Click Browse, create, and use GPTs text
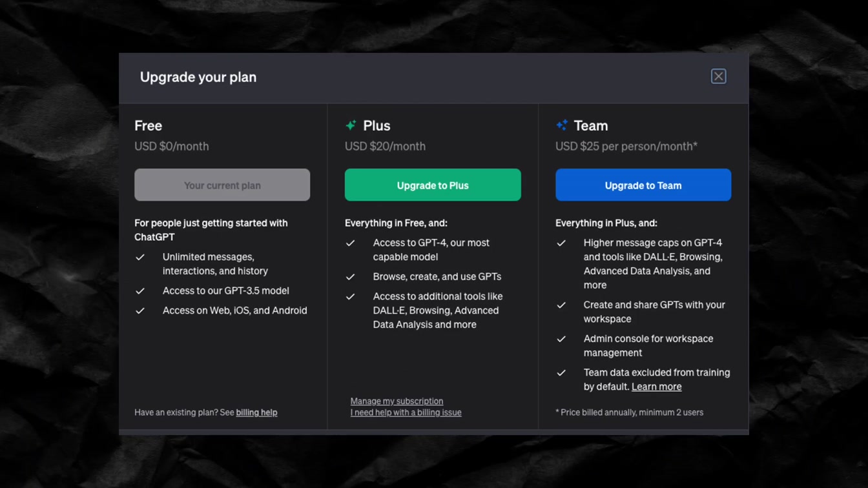Image resolution: width=868 pixels, height=488 pixels. pyautogui.click(x=437, y=277)
